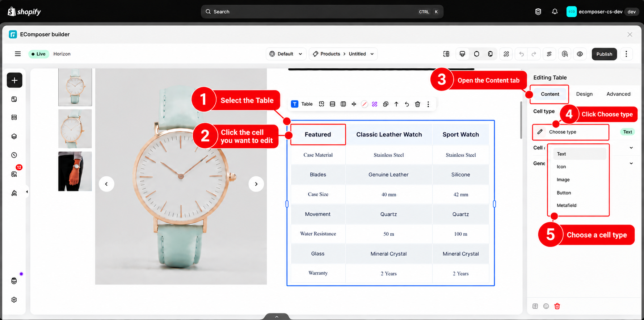
Task: Switch to the Design tab
Action: (584, 94)
